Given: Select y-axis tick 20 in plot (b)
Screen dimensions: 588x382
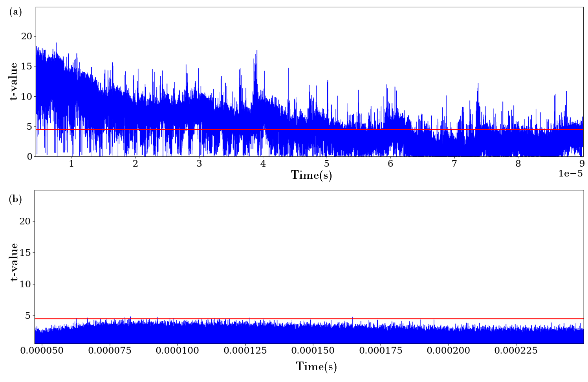Looking at the screenshot, I should pyautogui.click(x=25, y=221).
